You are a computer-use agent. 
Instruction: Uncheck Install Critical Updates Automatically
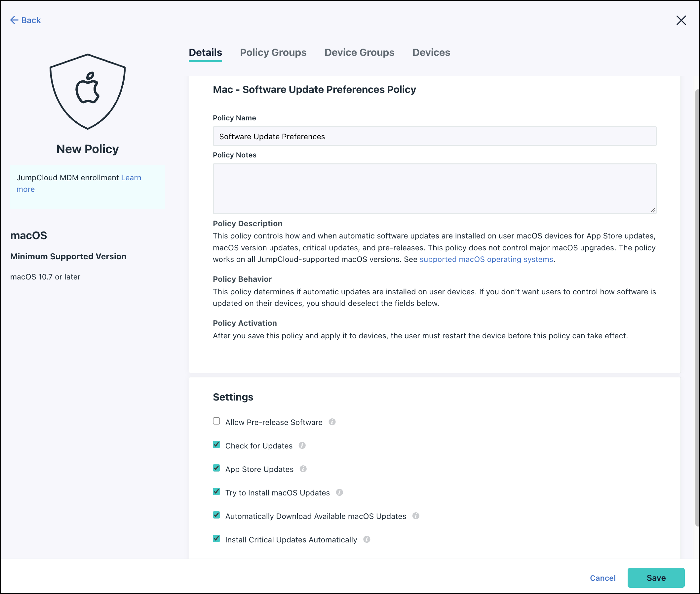(216, 539)
